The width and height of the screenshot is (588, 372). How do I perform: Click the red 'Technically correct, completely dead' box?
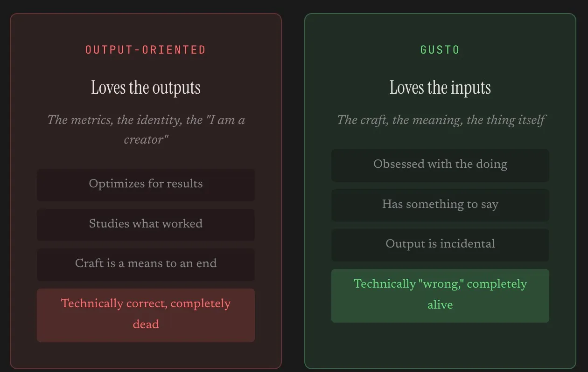tap(146, 315)
